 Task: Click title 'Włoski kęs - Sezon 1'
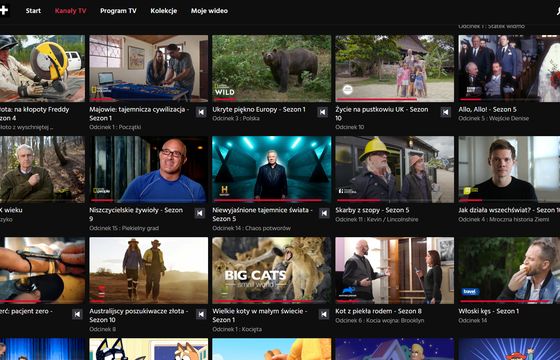488,311
